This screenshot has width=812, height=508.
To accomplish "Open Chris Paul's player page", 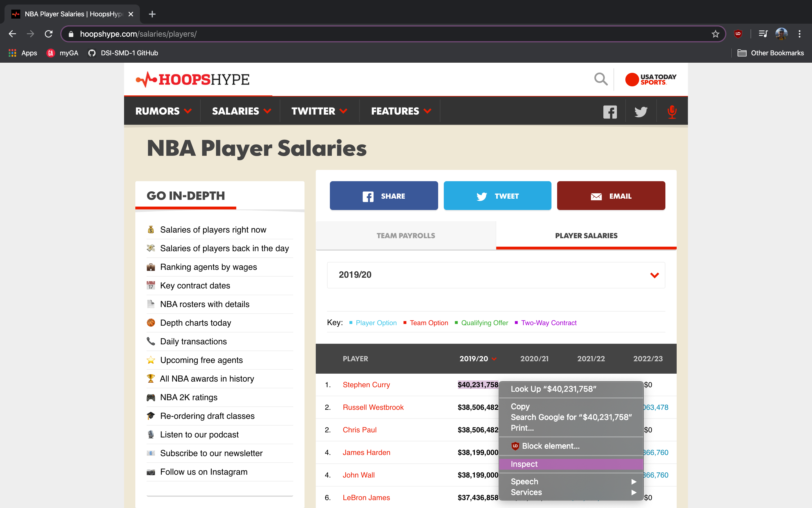I will coord(359,430).
